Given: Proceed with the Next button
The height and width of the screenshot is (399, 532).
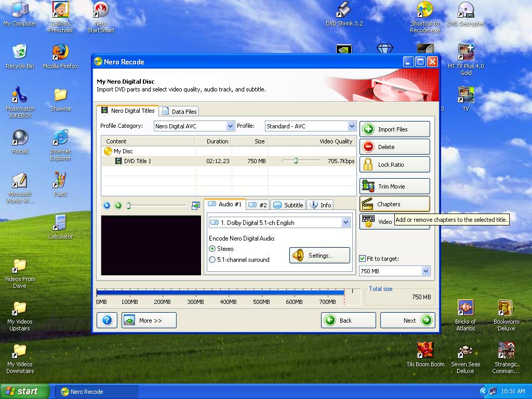Looking at the screenshot, I should coord(407,320).
